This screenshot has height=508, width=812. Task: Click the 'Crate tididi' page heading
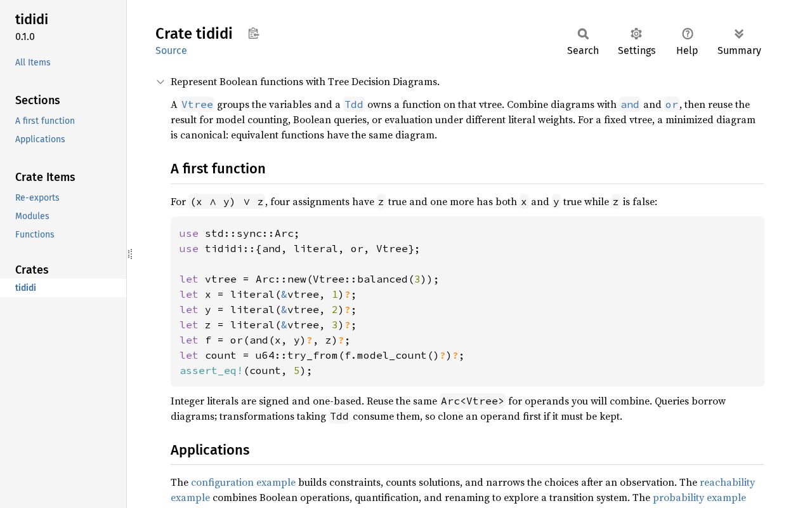point(194,34)
